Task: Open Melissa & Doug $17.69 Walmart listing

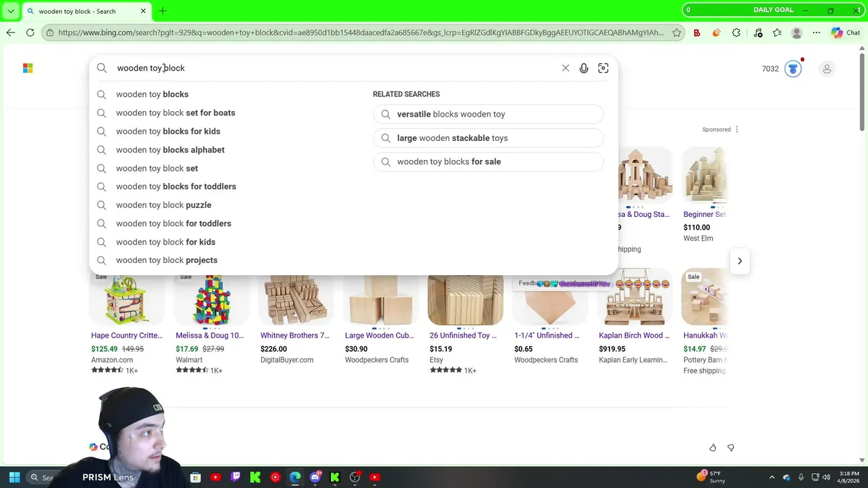Action: click(210, 335)
